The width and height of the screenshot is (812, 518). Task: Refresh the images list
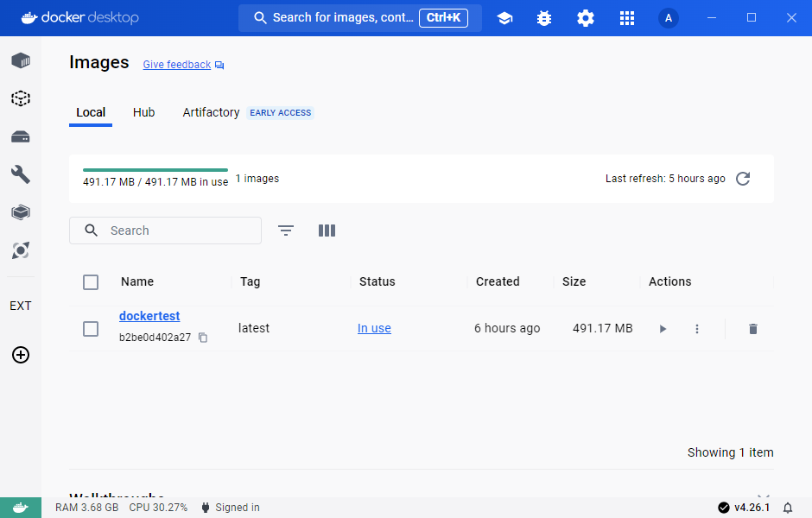point(743,179)
